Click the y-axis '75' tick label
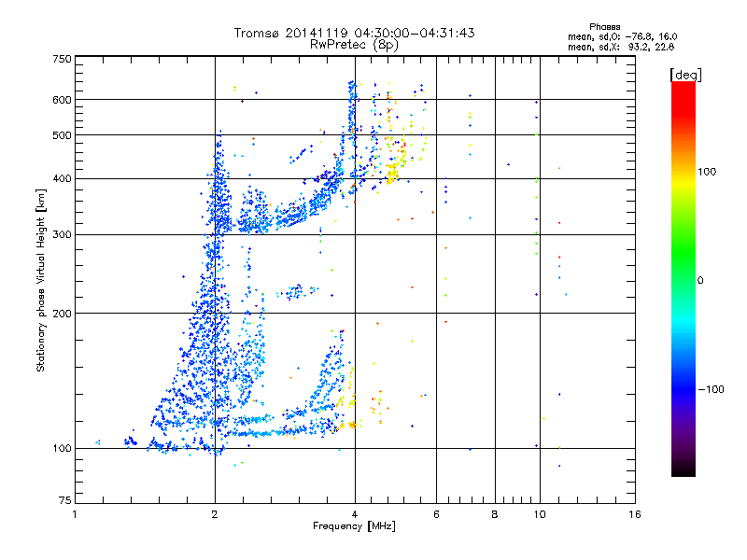Viewport: 747px width, 560px height. [x=65, y=500]
